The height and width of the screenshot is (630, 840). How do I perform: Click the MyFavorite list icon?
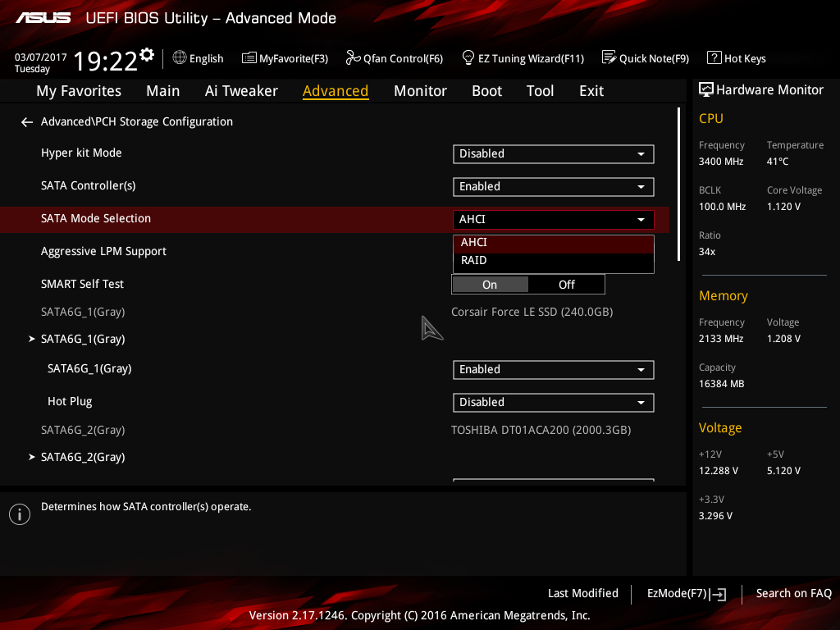[249, 58]
